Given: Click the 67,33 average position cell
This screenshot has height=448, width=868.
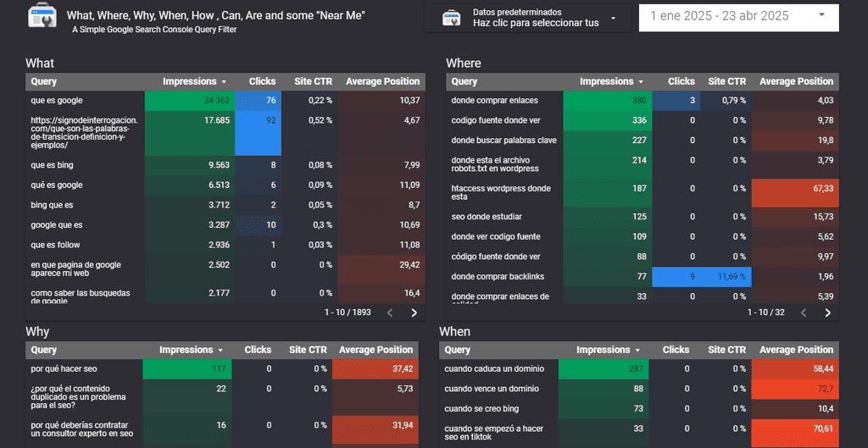Looking at the screenshot, I should pos(795,193).
